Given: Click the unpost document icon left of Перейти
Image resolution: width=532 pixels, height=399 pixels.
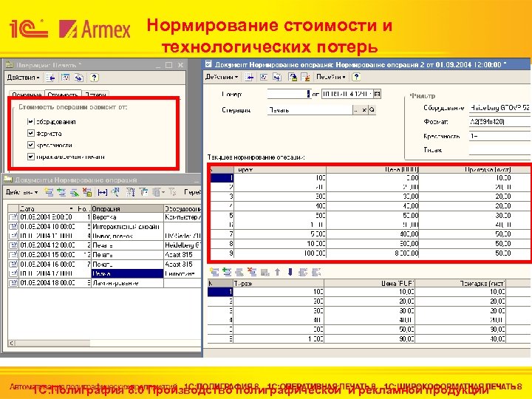Looking at the screenshot, I should point(305,77).
